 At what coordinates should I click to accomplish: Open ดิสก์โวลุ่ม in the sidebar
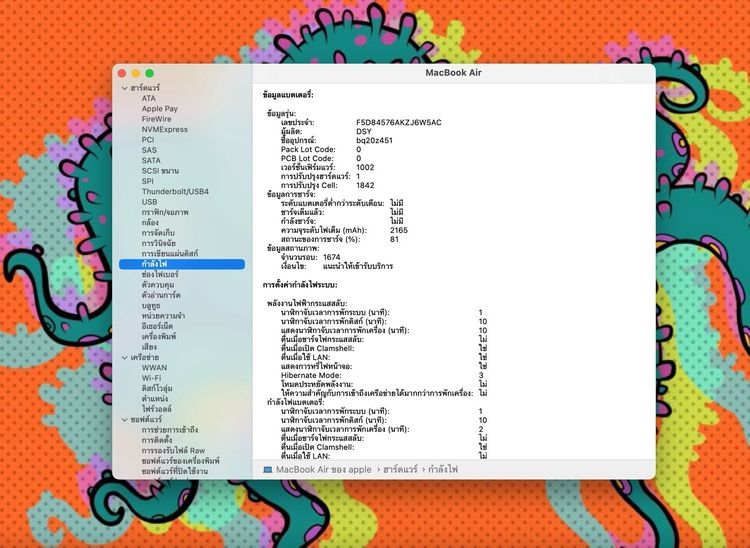[157, 388]
